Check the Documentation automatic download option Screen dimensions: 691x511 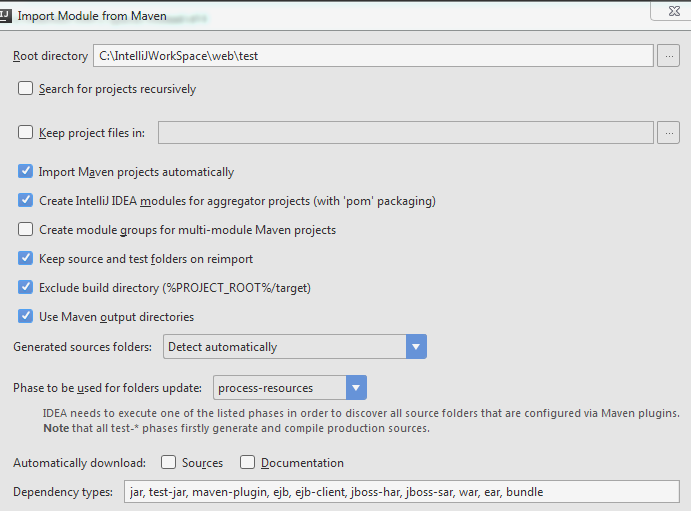pyautogui.click(x=247, y=462)
